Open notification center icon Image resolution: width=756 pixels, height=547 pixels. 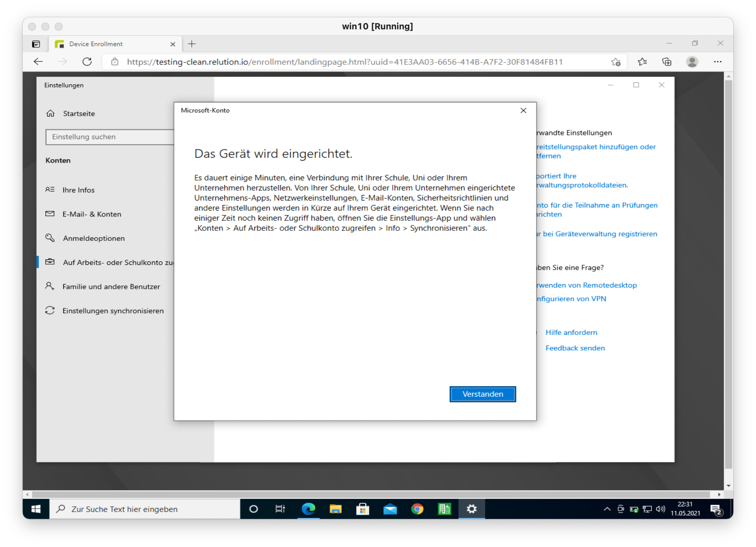click(x=716, y=510)
